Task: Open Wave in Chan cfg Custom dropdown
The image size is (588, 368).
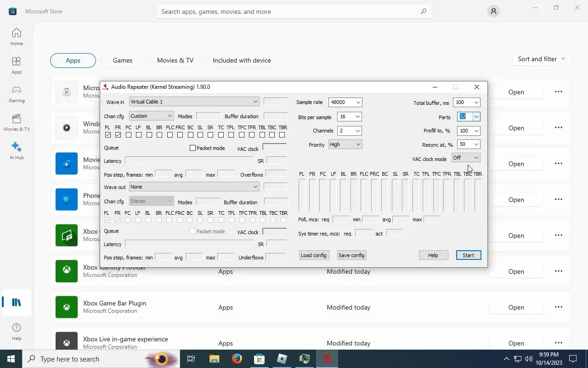Action: tap(151, 116)
